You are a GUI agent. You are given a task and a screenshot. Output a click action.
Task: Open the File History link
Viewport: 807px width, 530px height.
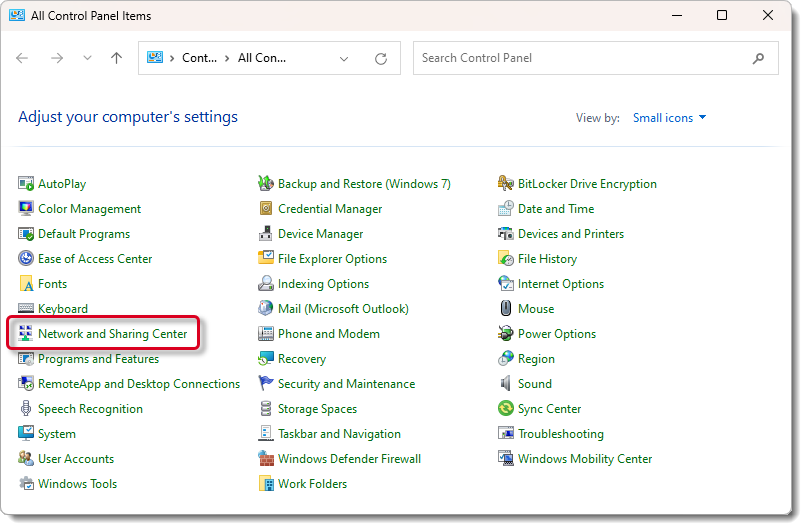[547, 259]
